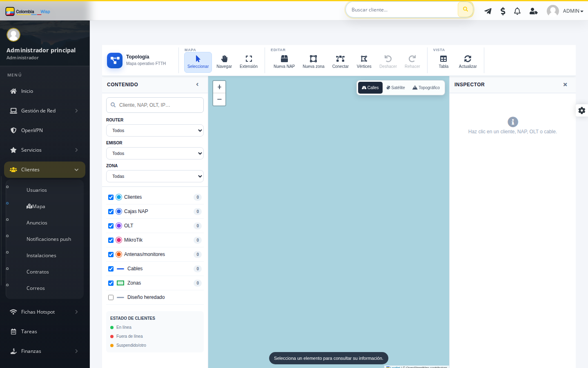The image size is (588, 368).
Task: Click the Topología network icon
Action: 115,61
